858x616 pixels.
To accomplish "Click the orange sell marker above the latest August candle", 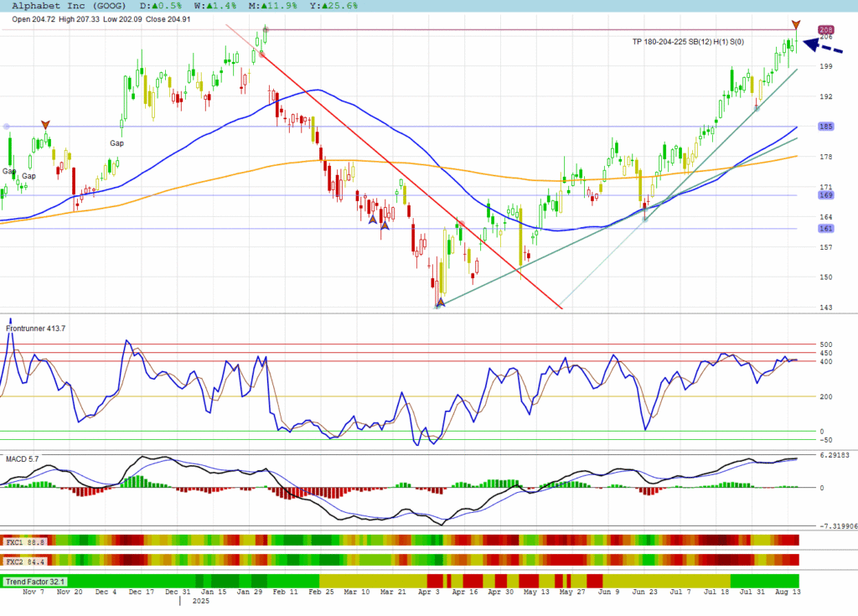I will point(796,24).
